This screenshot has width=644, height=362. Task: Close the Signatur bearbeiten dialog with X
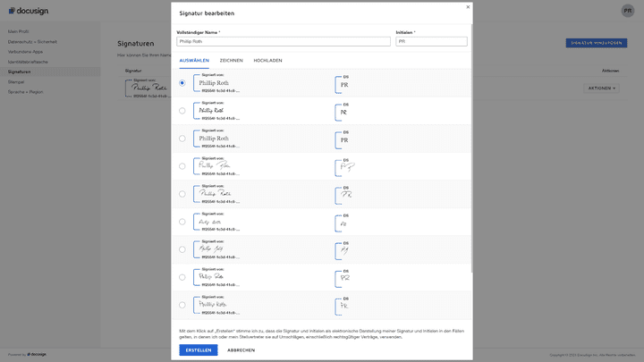[x=467, y=7]
